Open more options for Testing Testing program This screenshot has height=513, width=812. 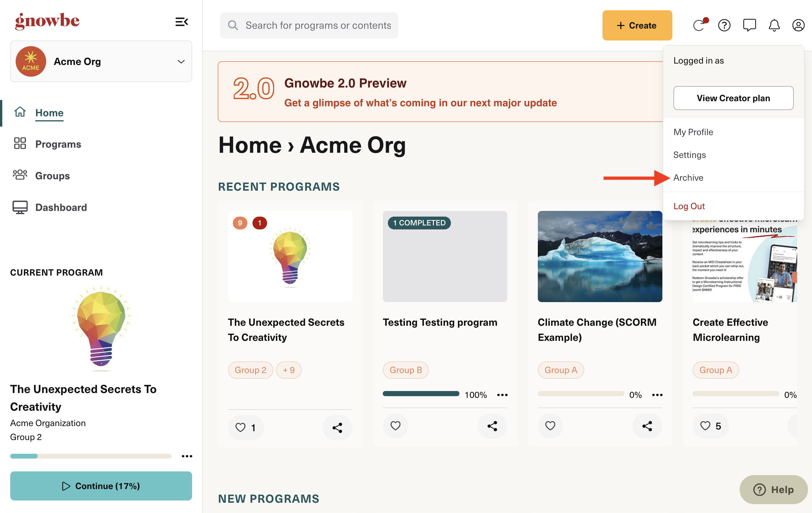tap(502, 395)
